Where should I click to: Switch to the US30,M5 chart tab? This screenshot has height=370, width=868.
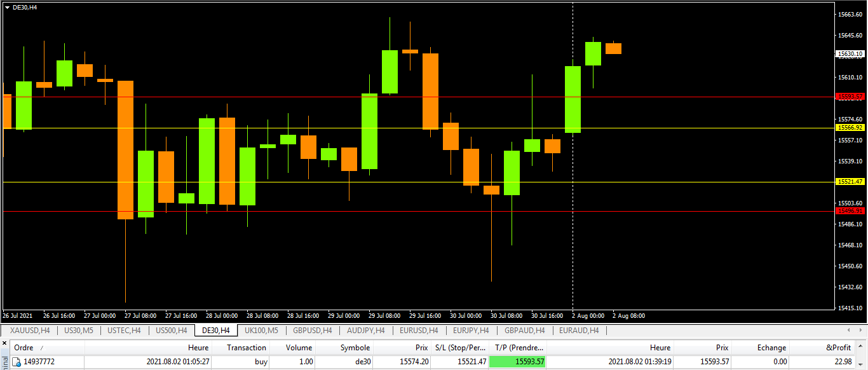click(79, 331)
